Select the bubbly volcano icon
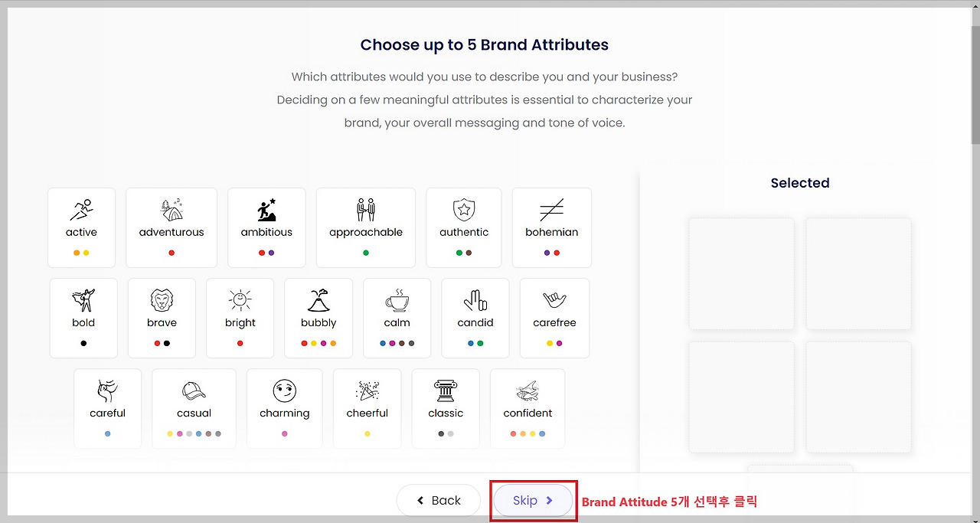Screen dimensions: 980x523 point(318,299)
